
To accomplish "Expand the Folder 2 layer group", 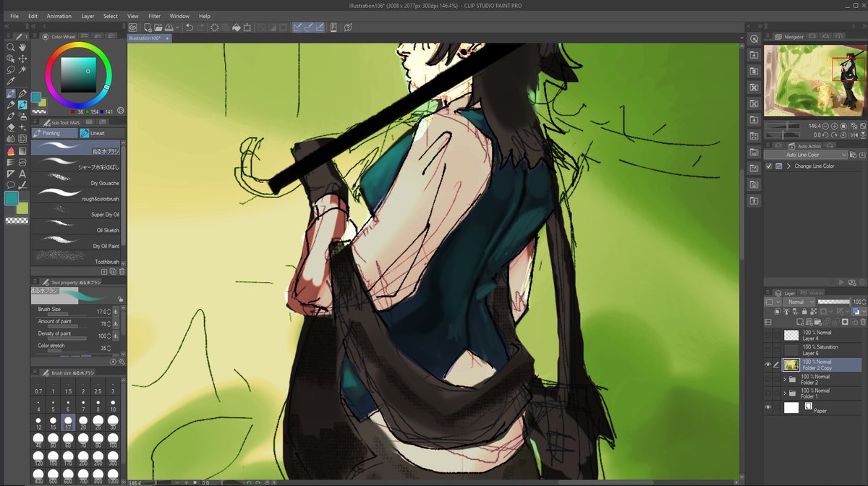I will 784,378.
